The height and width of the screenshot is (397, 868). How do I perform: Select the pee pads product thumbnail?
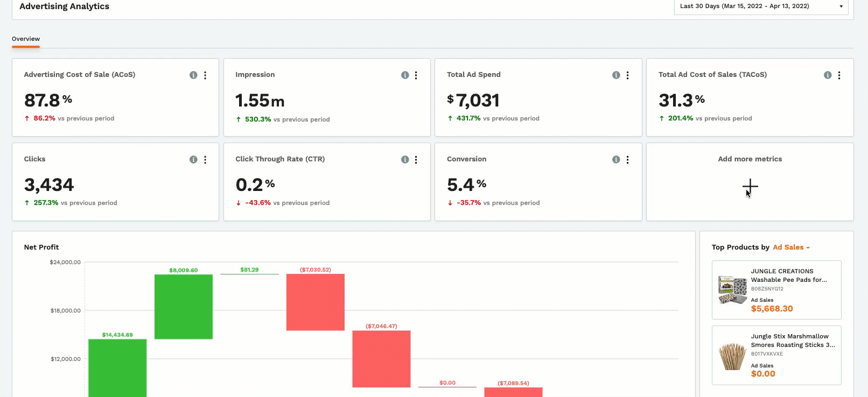732,290
